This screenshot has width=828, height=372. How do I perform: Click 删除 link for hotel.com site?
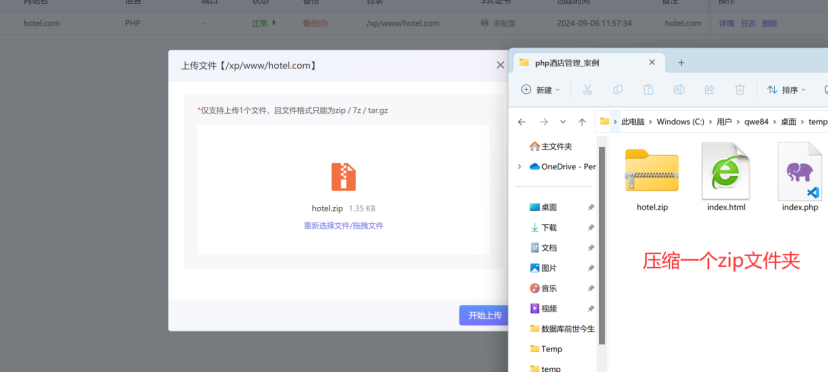click(769, 23)
